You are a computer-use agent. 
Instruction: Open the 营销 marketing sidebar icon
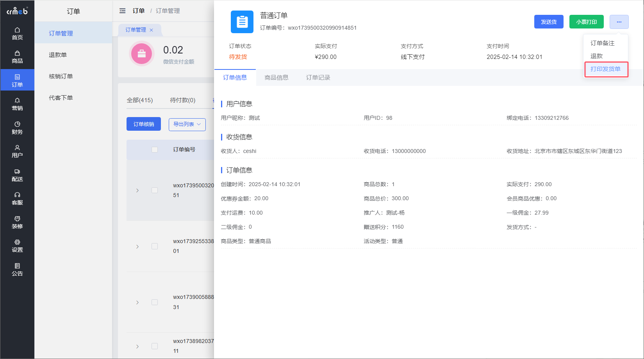tap(17, 104)
